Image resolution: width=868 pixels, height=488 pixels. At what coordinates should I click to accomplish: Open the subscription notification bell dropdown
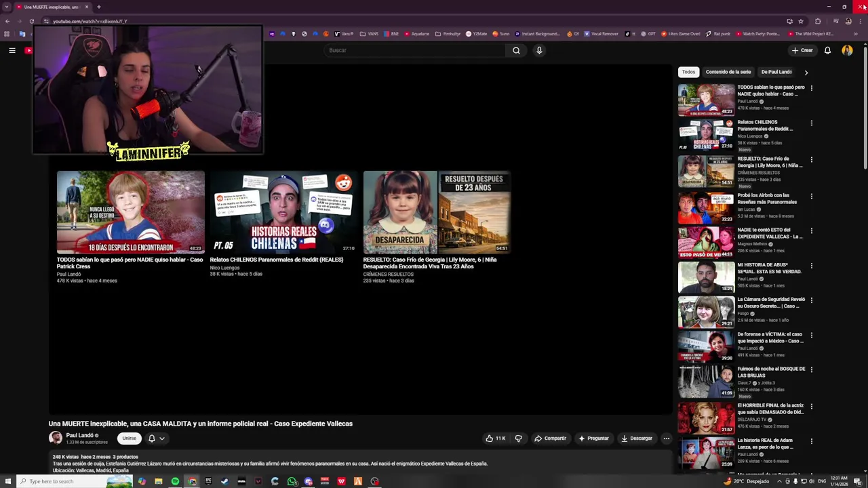click(157, 439)
